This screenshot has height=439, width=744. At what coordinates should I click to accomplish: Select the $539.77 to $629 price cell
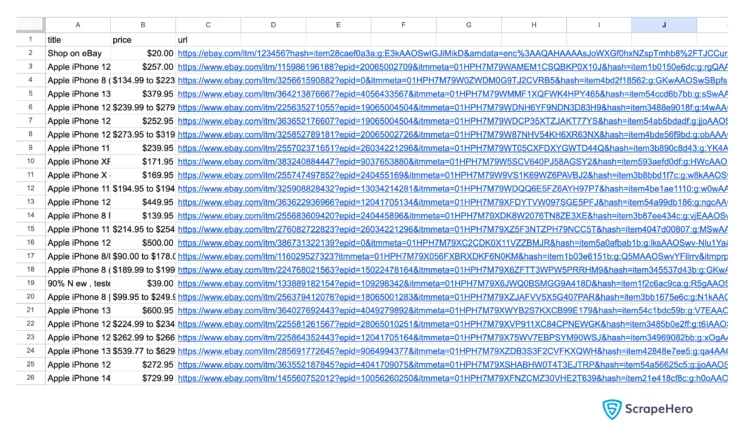pyautogui.click(x=143, y=351)
